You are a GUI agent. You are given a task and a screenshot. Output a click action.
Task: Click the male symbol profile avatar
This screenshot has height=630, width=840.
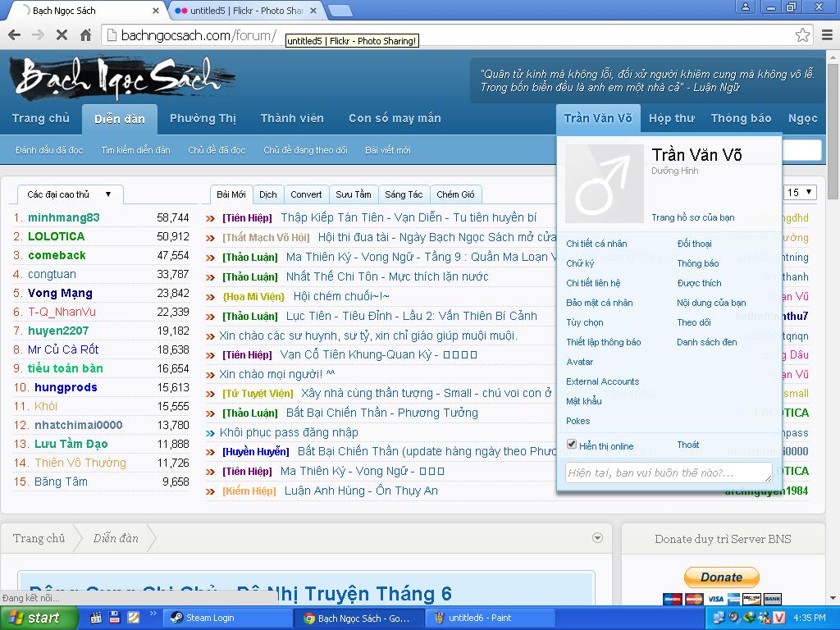coord(604,185)
